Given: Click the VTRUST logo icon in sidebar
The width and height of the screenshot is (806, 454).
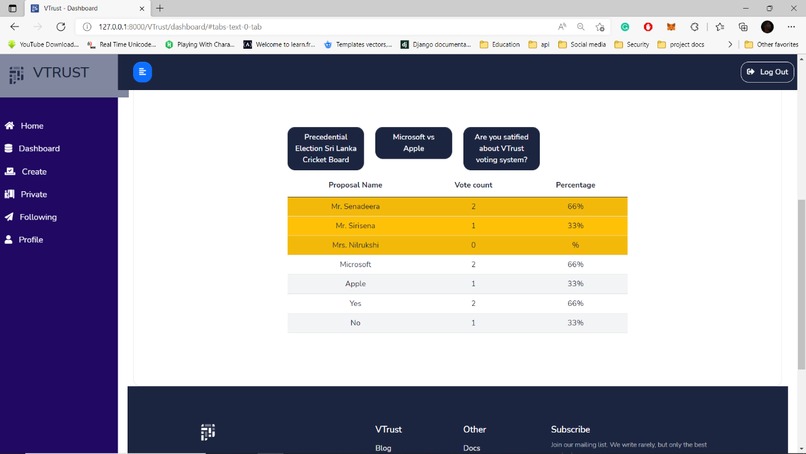Looking at the screenshot, I should click(x=16, y=75).
